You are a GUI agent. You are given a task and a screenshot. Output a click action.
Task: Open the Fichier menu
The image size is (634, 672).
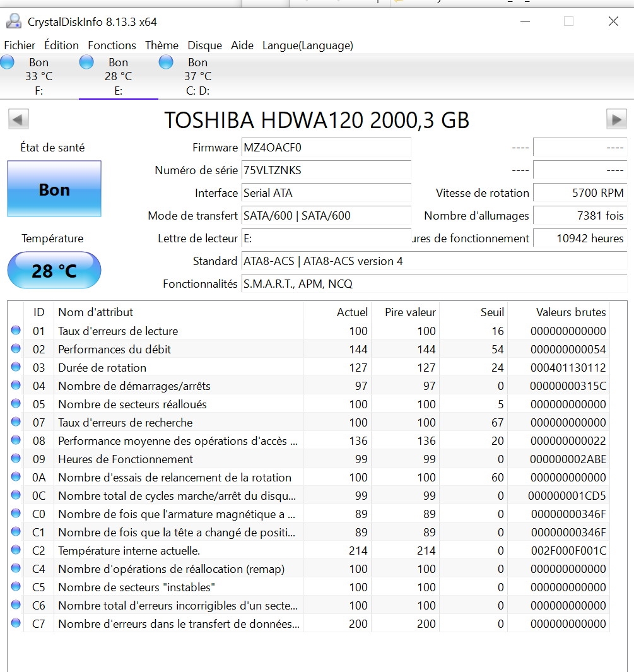tap(20, 45)
